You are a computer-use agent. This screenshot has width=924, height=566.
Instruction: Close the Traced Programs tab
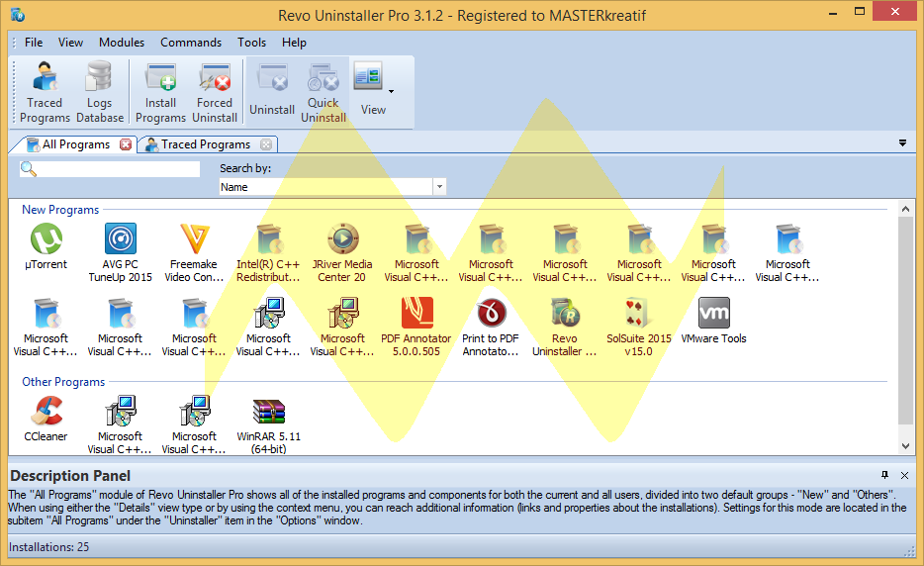266,144
